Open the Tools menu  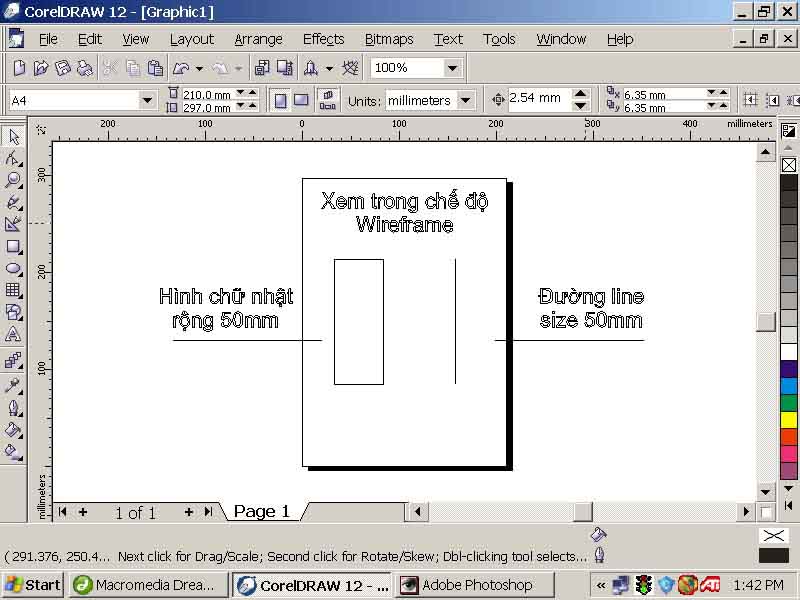coord(499,39)
